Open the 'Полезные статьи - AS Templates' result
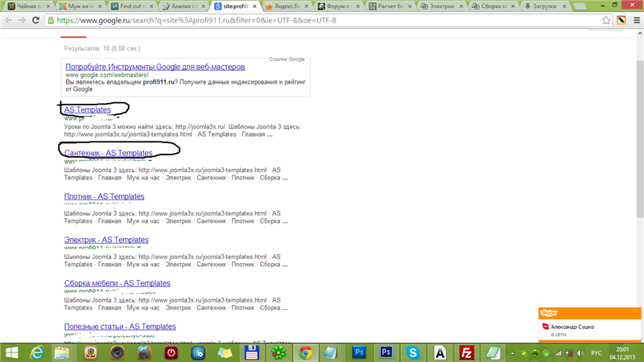 pos(120,327)
